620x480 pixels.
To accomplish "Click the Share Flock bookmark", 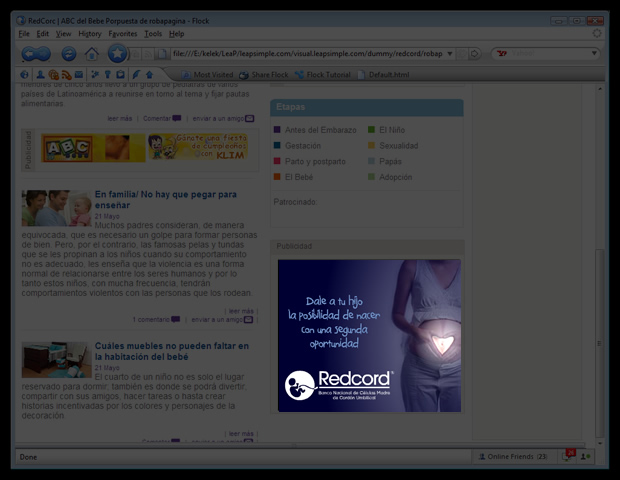I will (264, 75).
